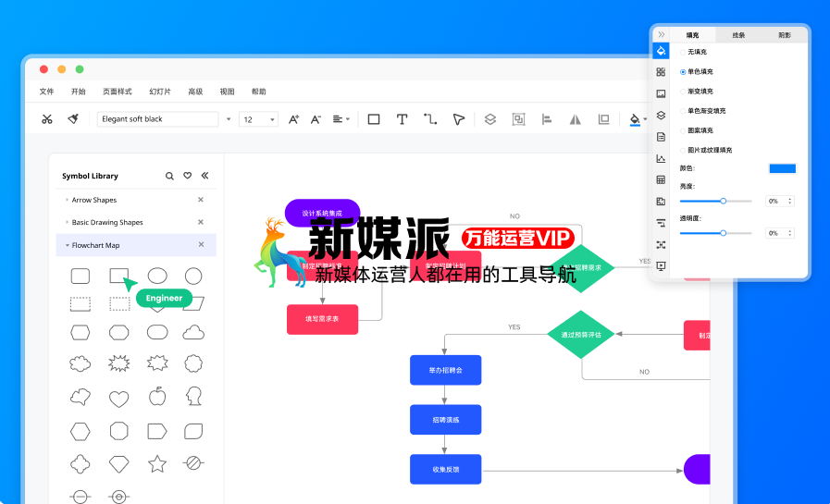Viewport: 830px width, 504px height.
Task: Open the font name dropdown arrow
Action: [x=229, y=119]
